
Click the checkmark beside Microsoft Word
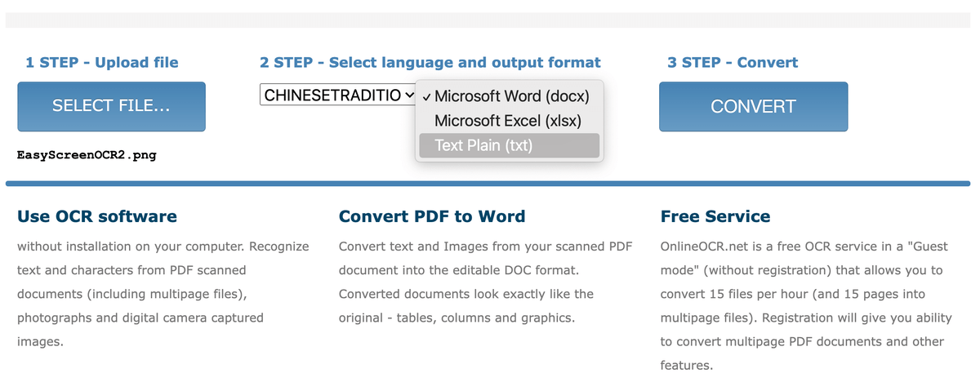(428, 96)
